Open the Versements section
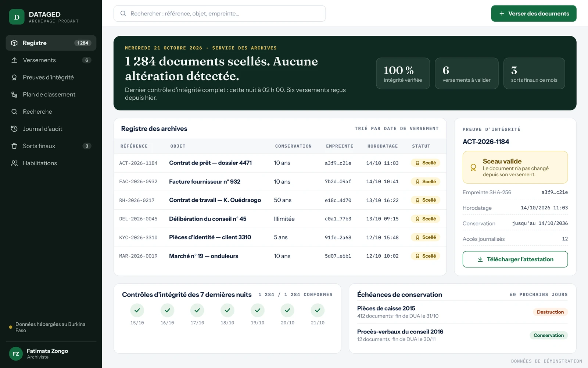 51,60
